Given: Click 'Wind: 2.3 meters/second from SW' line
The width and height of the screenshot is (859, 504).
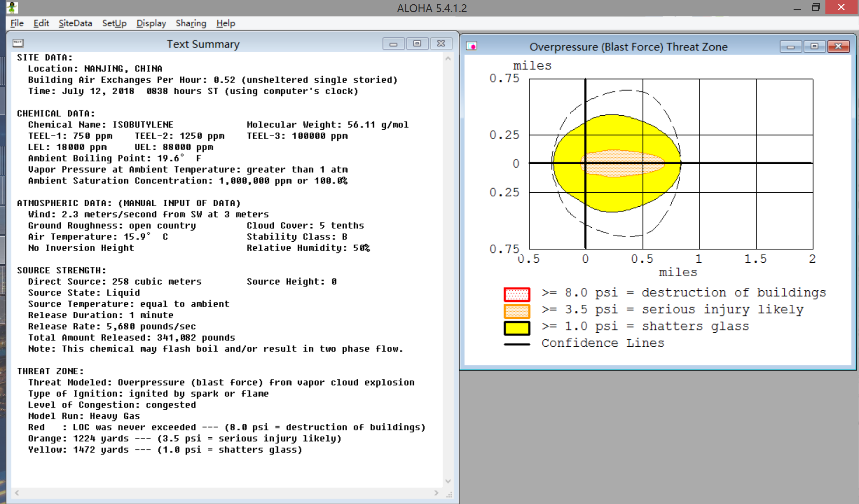Looking at the screenshot, I should coord(149,214).
